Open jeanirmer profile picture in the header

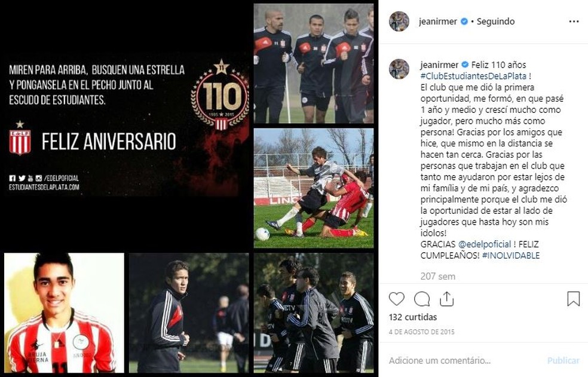399,22
